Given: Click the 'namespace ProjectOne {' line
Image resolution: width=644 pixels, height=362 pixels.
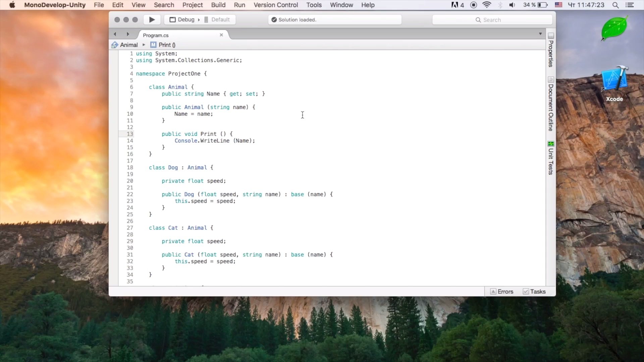Looking at the screenshot, I should click(171, 74).
